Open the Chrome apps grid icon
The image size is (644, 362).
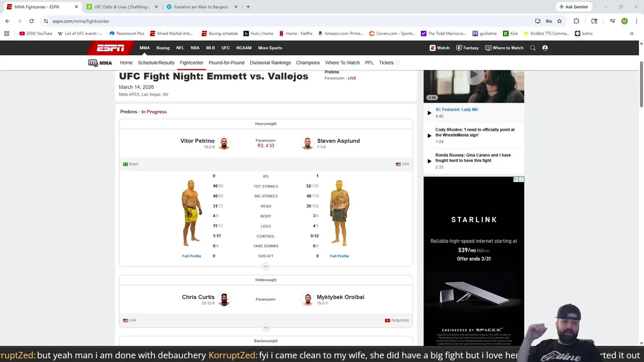pyautogui.click(x=7, y=33)
